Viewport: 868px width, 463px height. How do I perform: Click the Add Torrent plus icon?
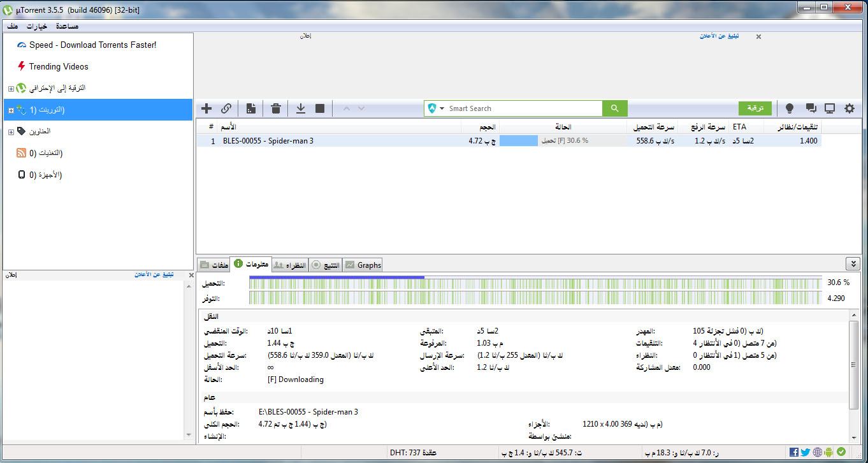[x=206, y=108]
